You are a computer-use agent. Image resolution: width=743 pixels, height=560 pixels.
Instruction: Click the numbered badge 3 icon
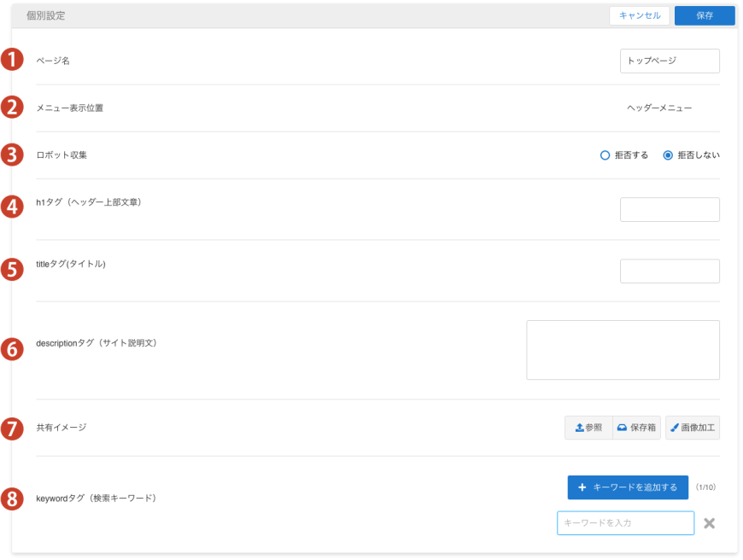[x=11, y=155]
